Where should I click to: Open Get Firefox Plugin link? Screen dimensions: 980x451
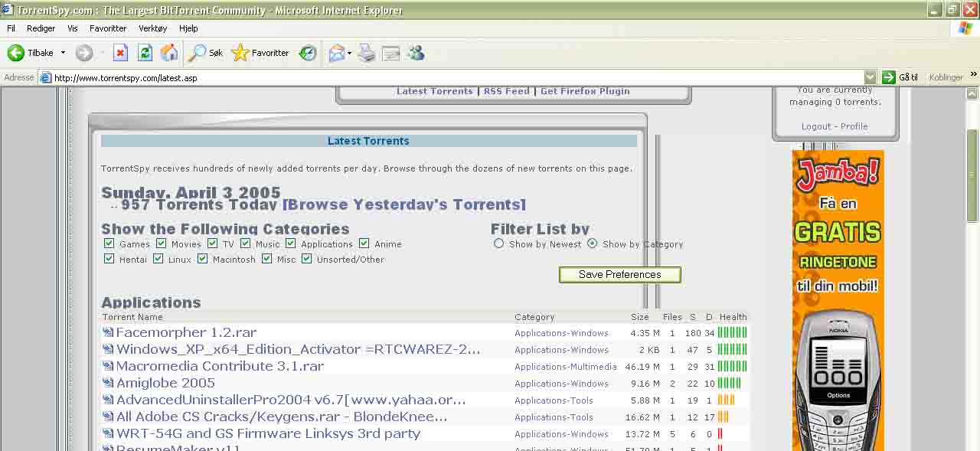(x=585, y=91)
